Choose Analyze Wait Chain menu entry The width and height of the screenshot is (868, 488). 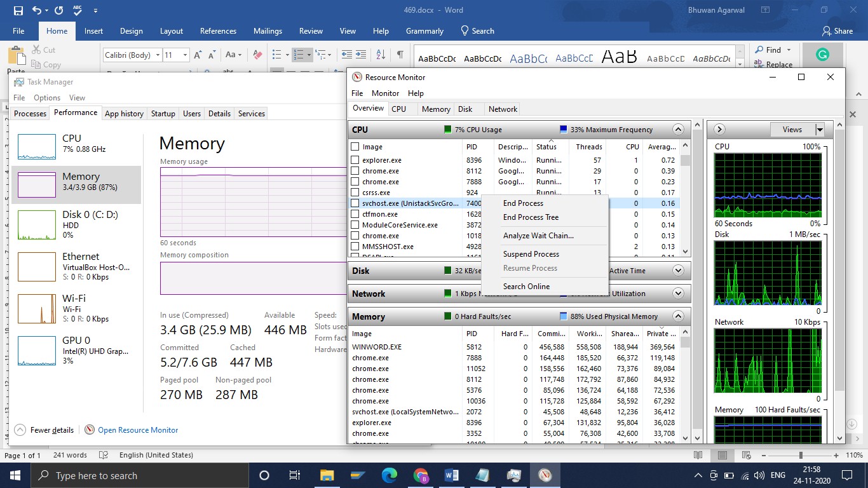click(x=545, y=236)
